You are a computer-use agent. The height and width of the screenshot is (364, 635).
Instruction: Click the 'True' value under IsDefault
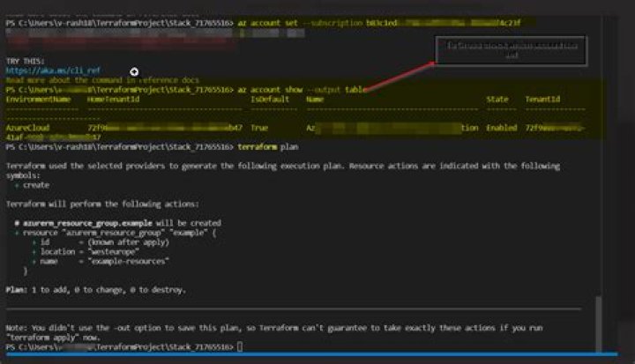(x=259, y=128)
